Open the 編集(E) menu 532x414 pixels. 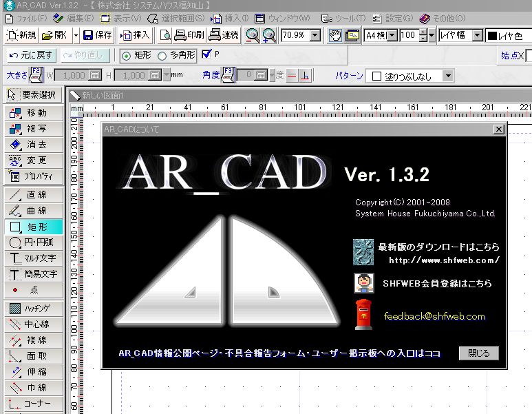tap(74, 19)
